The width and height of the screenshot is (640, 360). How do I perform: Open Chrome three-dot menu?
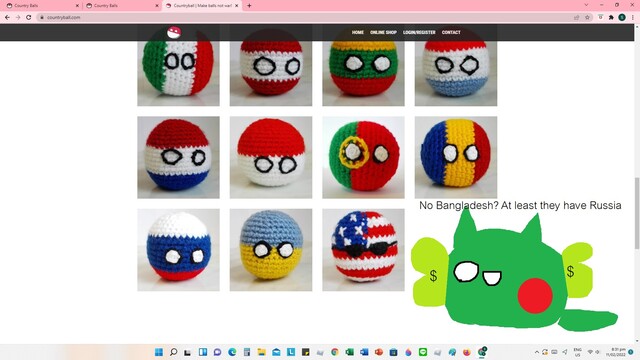point(633,17)
